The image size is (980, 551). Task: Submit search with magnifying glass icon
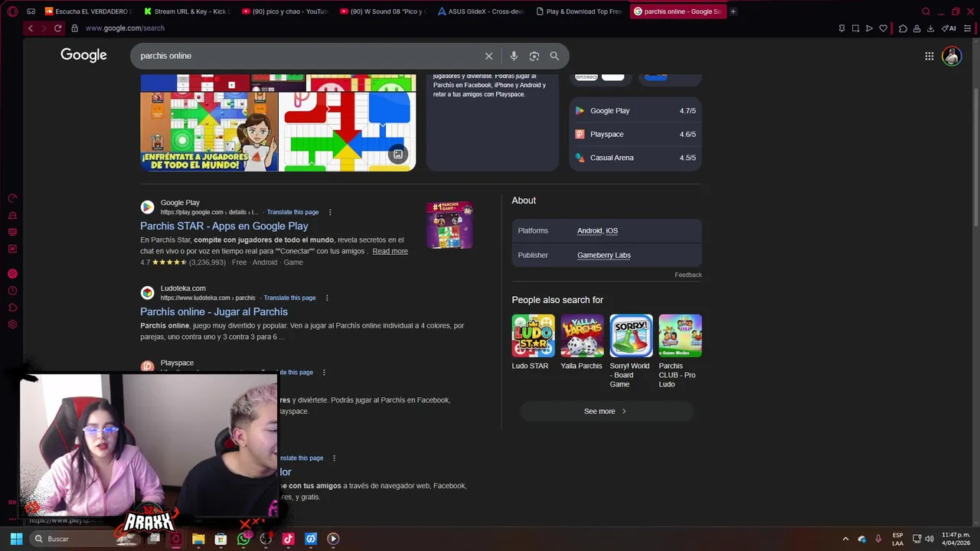pos(554,56)
